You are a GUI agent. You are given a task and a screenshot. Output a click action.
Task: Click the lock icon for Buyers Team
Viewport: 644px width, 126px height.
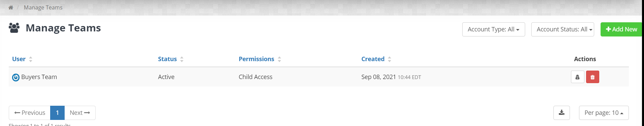click(x=577, y=77)
